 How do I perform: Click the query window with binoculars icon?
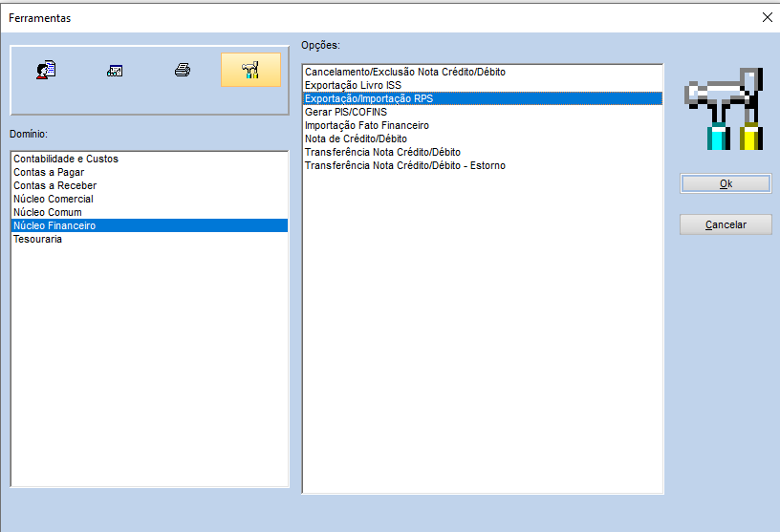(x=115, y=70)
